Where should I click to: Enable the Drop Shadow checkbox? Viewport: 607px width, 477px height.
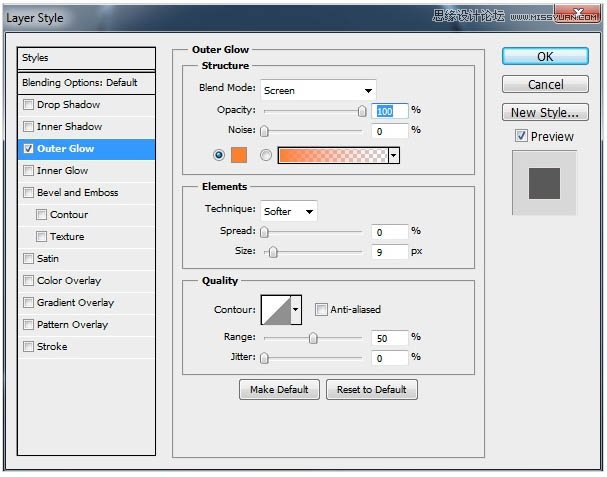[28, 105]
